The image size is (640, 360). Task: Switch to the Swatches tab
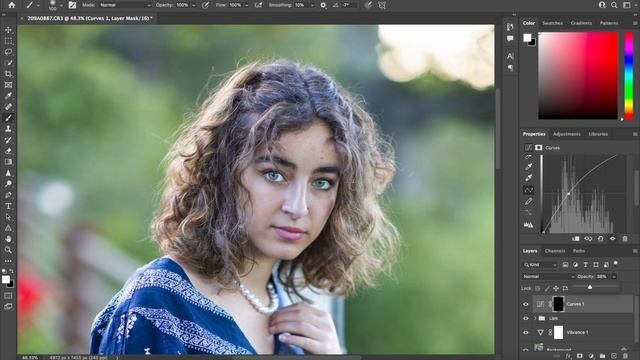pos(552,23)
